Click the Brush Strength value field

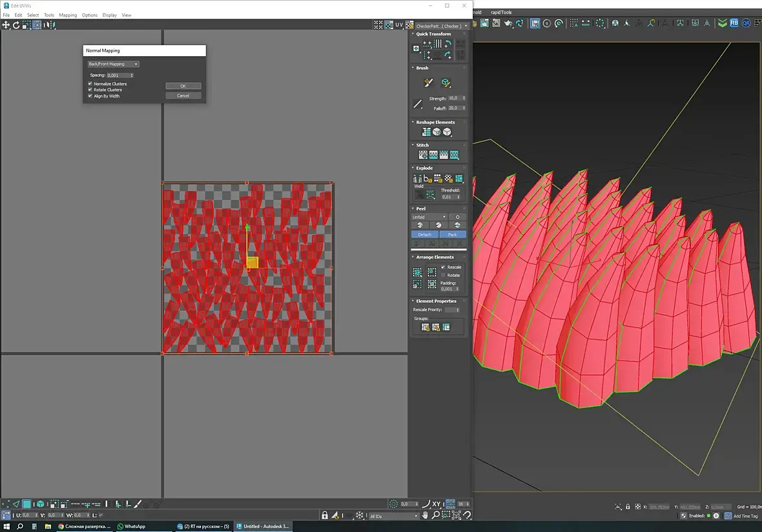point(455,98)
